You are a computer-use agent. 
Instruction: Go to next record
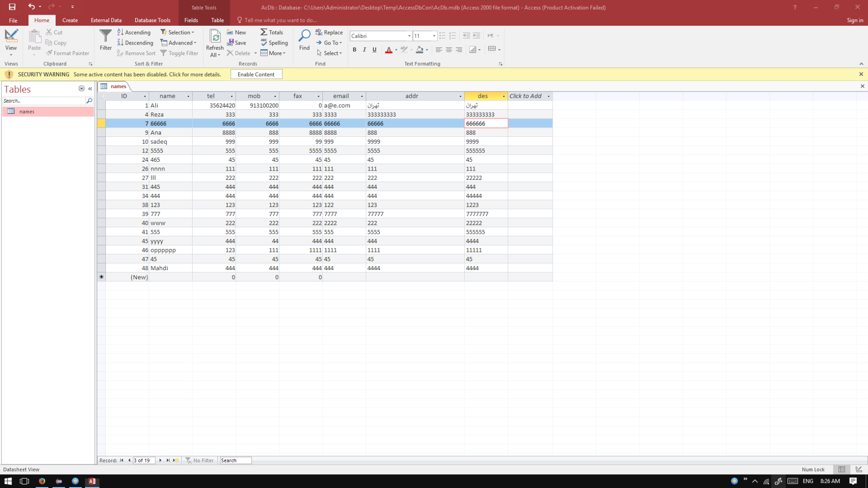click(x=160, y=460)
